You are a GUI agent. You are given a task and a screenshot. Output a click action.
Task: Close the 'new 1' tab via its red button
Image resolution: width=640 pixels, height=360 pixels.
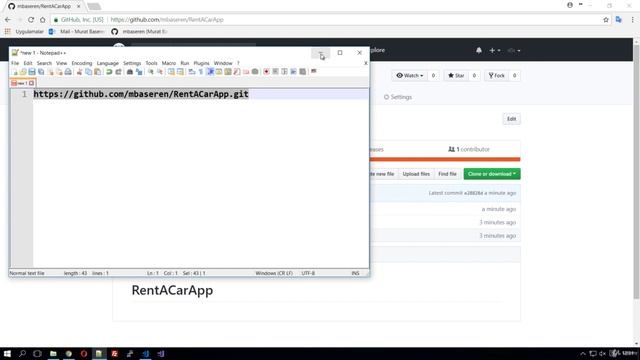point(31,83)
